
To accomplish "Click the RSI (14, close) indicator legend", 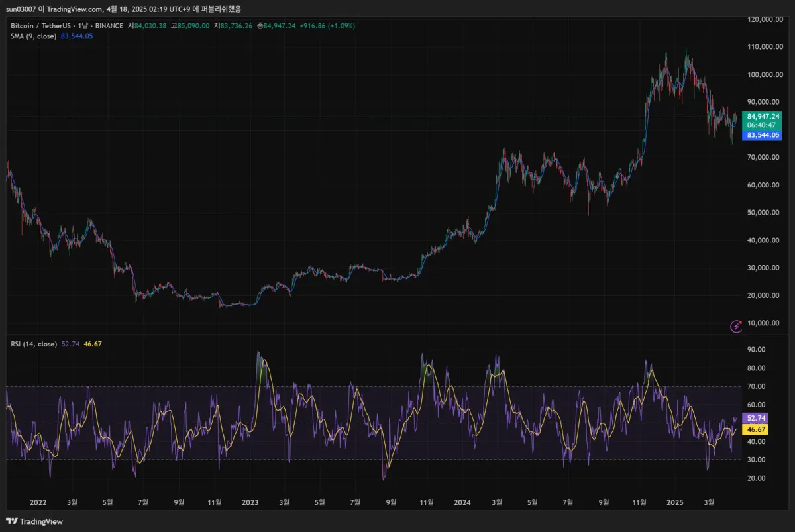I will coord(34,344).
